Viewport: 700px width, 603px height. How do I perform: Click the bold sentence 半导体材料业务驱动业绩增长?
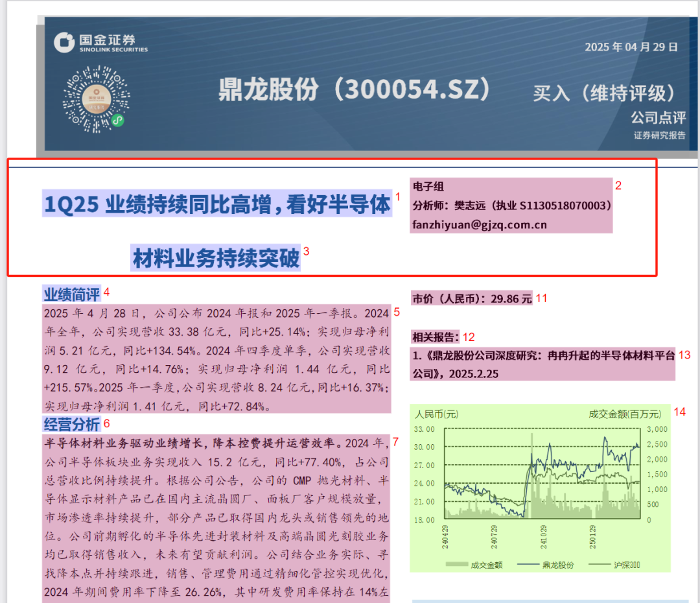pyautogui.click(x=192, y=443)
